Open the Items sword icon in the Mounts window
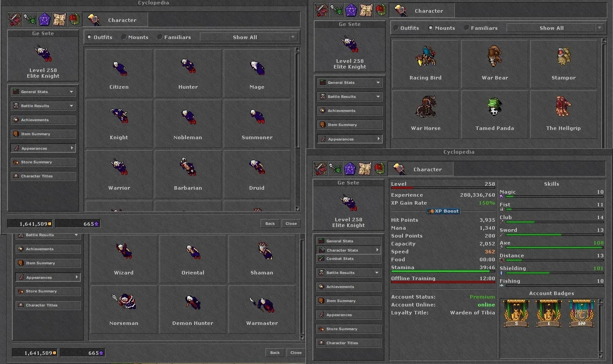This screenshot has width=613, height=364. point(322,10)
